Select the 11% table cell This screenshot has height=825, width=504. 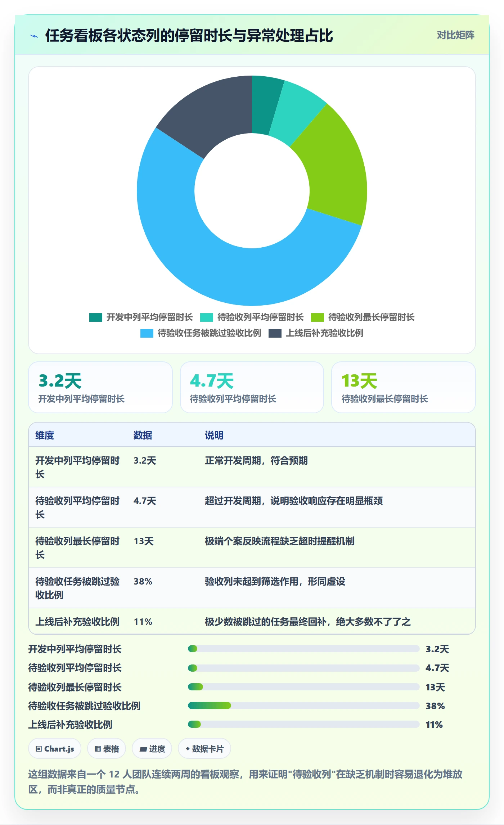click(143, 622)
